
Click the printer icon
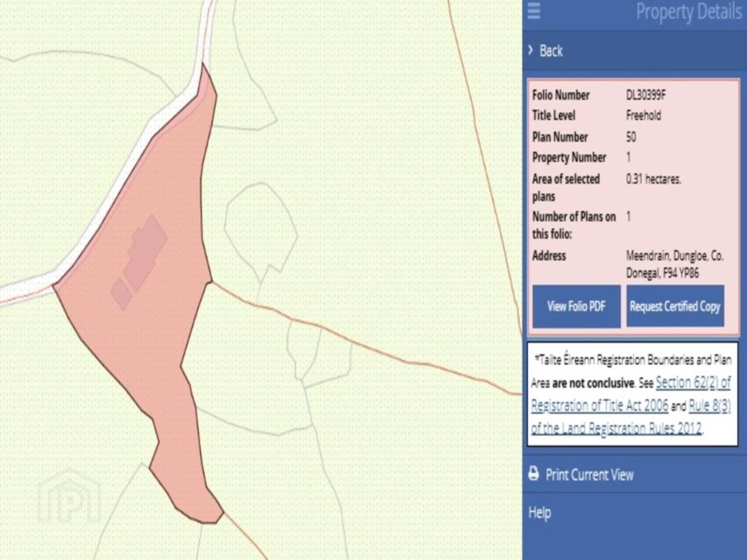click(533, 474)
